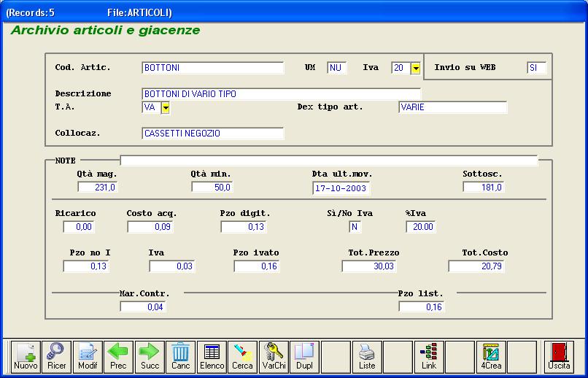Click the Invio su WEB field SI

537,68
